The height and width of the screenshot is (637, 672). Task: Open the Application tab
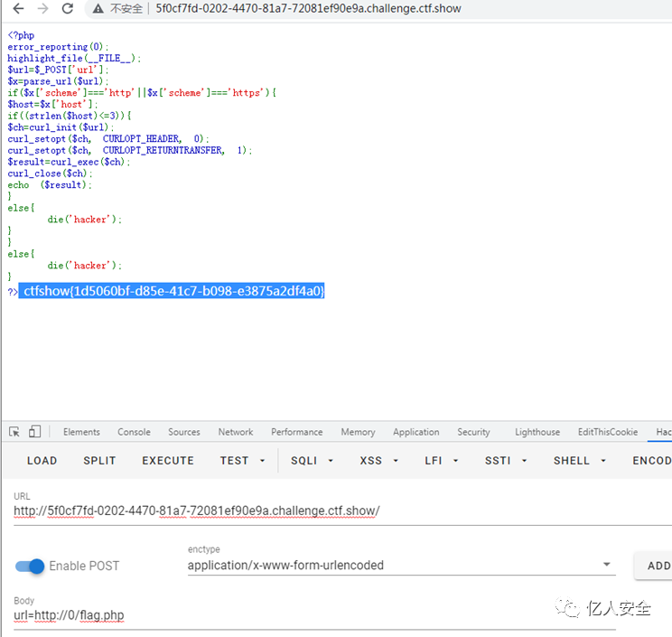pyautogui.click(x=416, y=432)
